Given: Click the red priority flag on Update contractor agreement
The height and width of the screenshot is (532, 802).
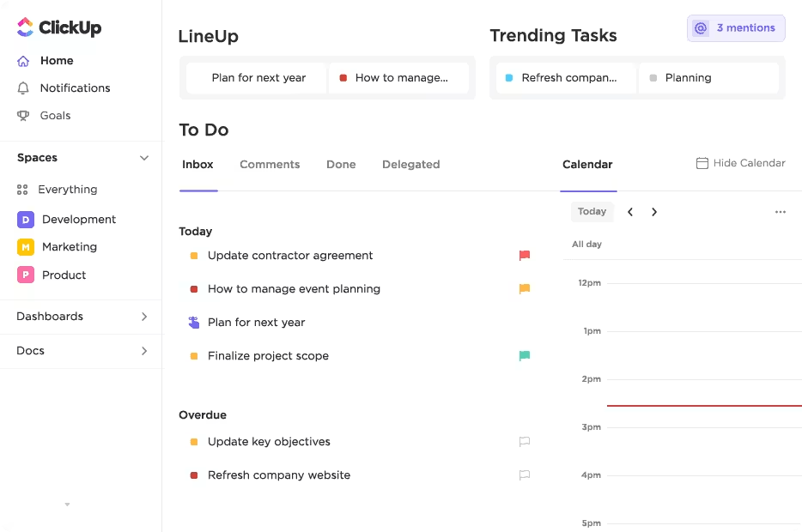Looking at the screenshot, I should point(525,255).
